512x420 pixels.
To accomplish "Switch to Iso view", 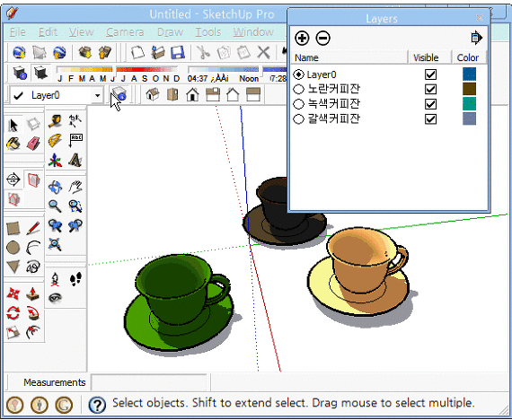I will tap(153, 94).
